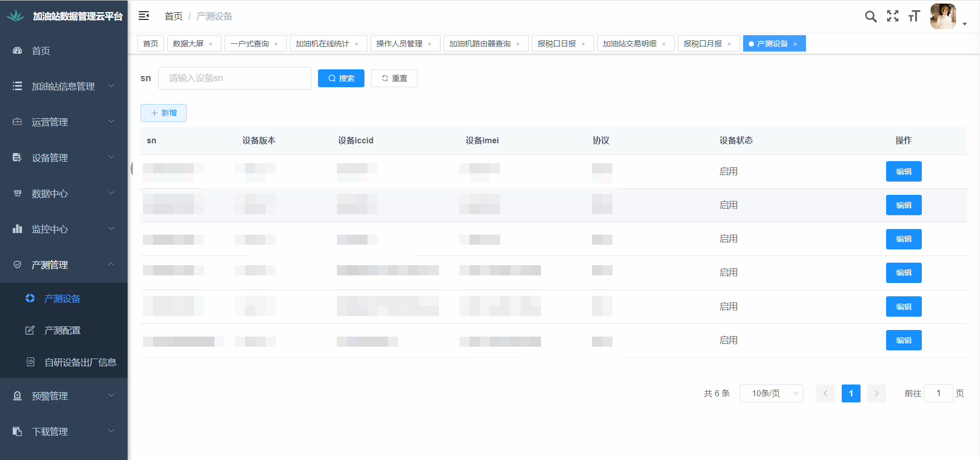This screenshot has height=460, width=980.
Task: Expand the 加油站信息管理 menu
Action: point(63,86)
